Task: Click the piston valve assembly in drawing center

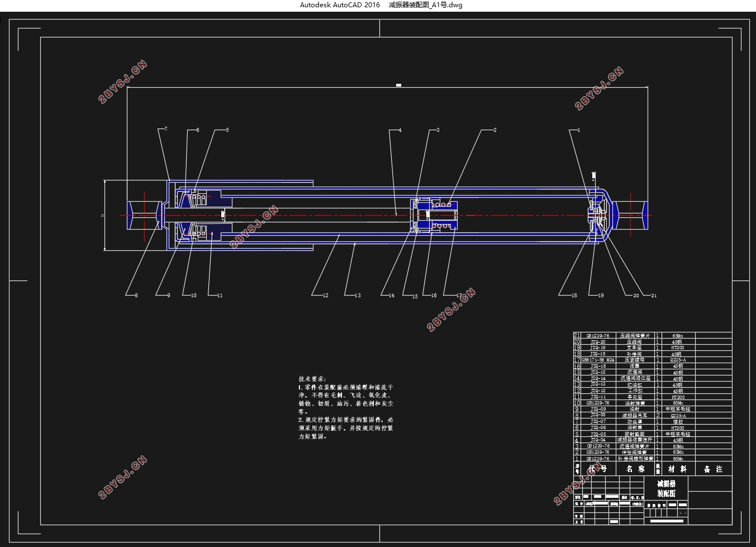Action: (x=435, y=215)
